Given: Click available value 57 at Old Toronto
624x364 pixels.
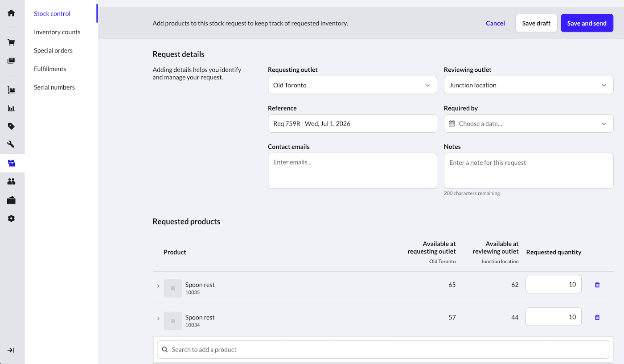Looking at the screenshot, I should [452, 317].
